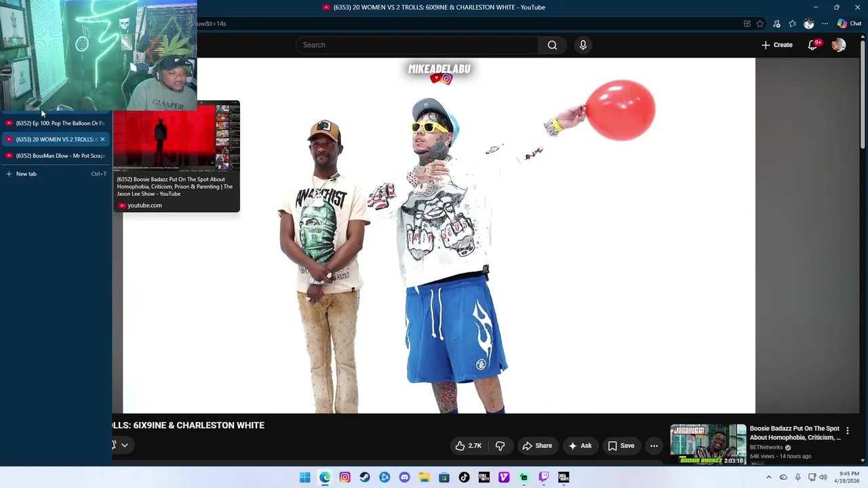Launch Instagram from the taskbar
Image resolution: width=868 pixels, height=488 pixels.
coord(344,477)
